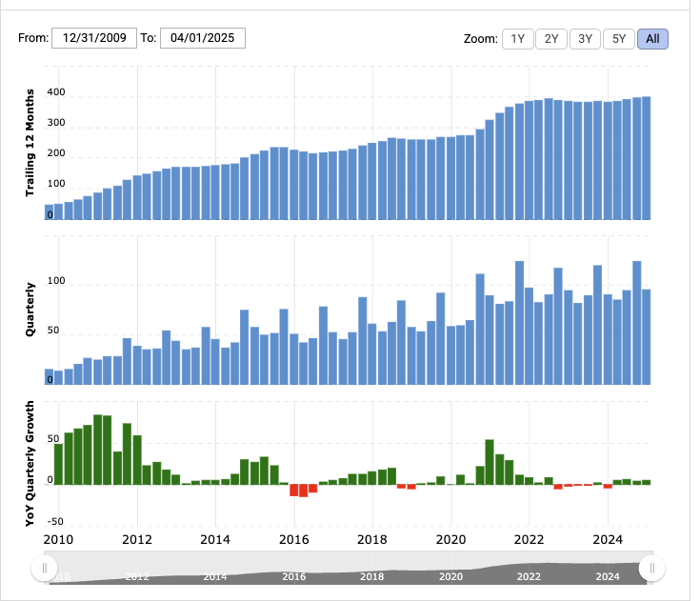
Task: Click the longest red bar near 2016
Action: click(303, 491)
